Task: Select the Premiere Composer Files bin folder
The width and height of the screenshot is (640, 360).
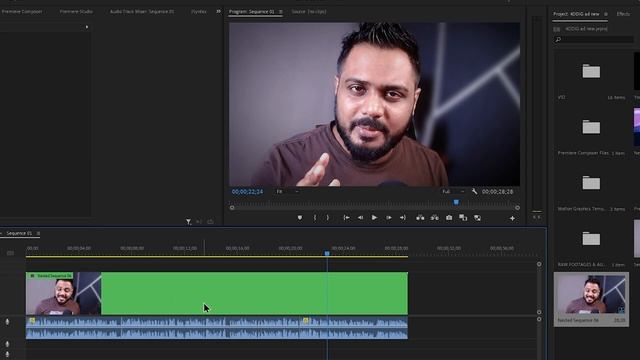Action: click(591, 127)
